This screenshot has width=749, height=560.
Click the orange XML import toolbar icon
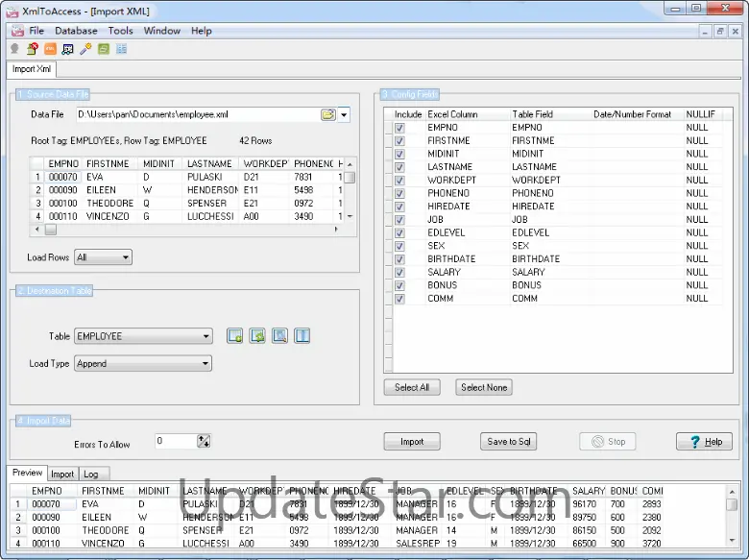[x=50, y=49]
